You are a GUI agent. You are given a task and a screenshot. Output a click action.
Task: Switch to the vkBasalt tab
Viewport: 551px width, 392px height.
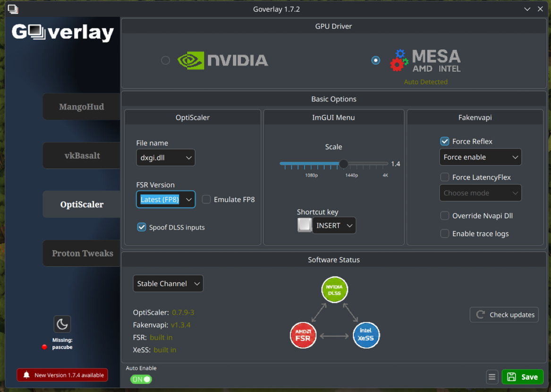[x=82, y=155]
